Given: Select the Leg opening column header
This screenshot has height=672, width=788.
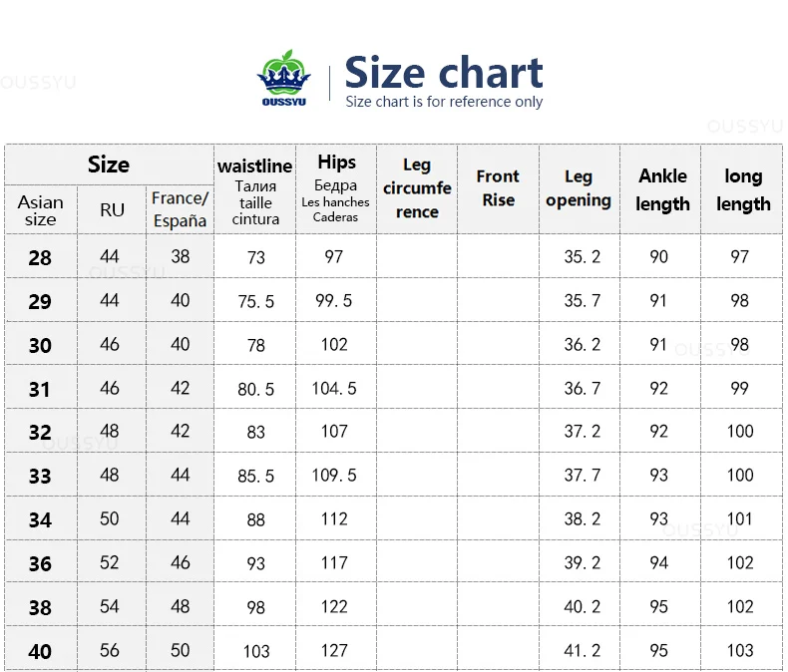Looking at the screenshot, I should pos(579,188).
